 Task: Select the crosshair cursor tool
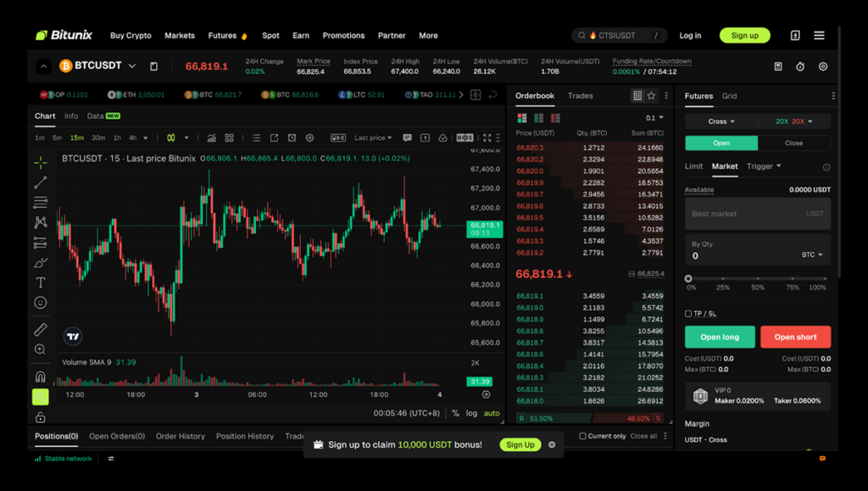point(41,163)
